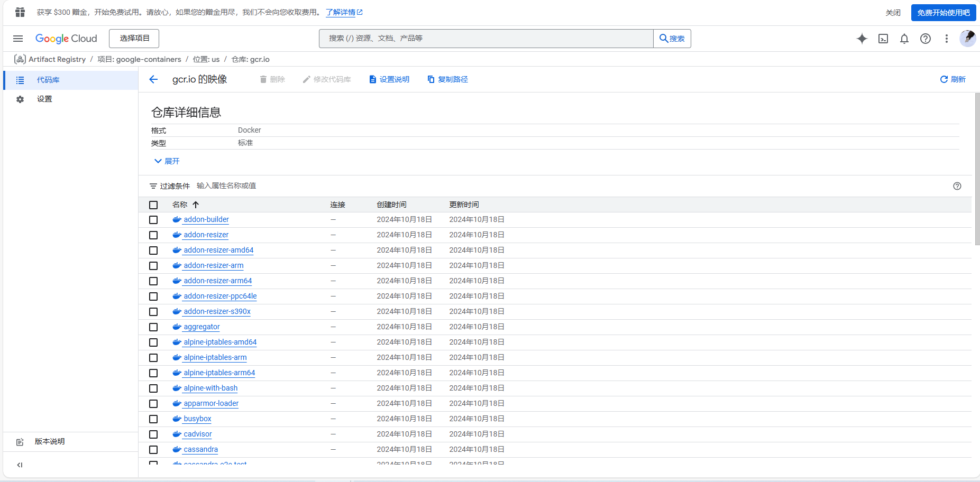Check the addon-resizer-amd64 row checkbox
980x482 pixels.
coord(153,251)
